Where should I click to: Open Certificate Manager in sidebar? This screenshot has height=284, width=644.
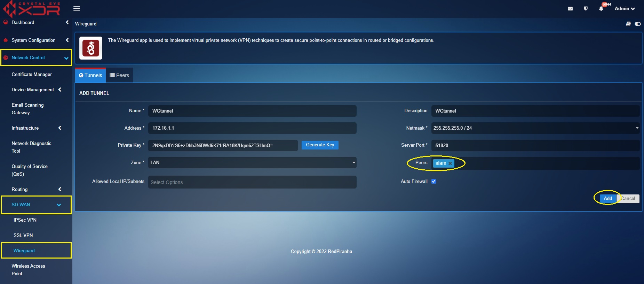32,74
